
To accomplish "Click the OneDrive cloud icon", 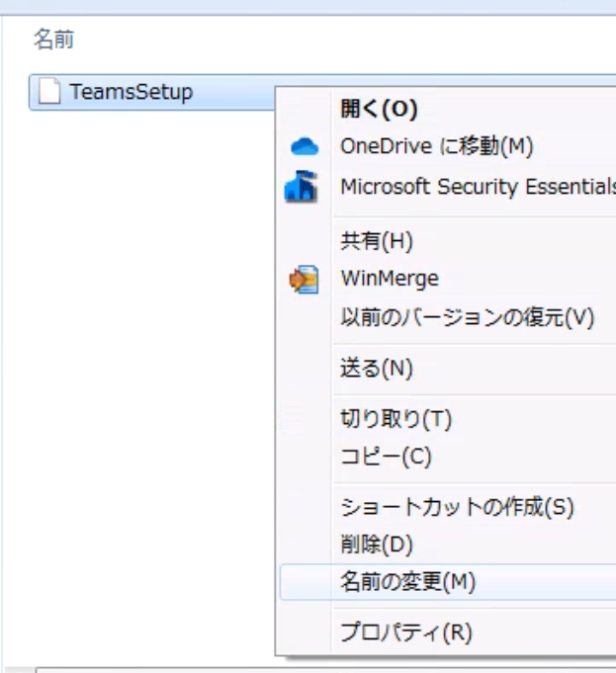I will [x=305, y=147].
